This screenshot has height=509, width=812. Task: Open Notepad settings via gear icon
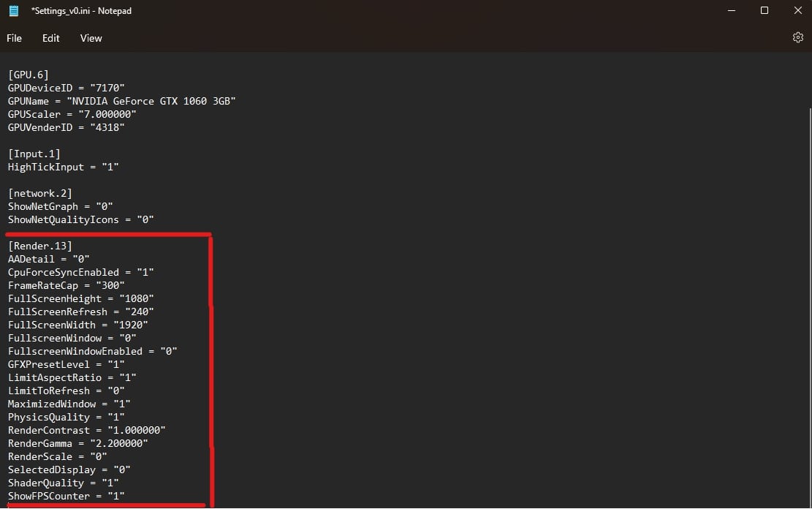(x=798, y=37)
